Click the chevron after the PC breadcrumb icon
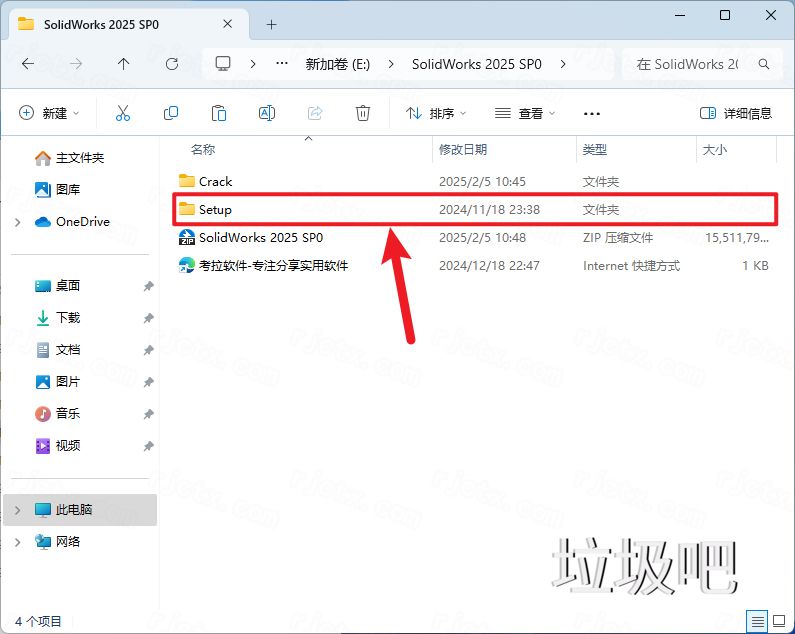 pyautogui.click(x=252, y=64)
